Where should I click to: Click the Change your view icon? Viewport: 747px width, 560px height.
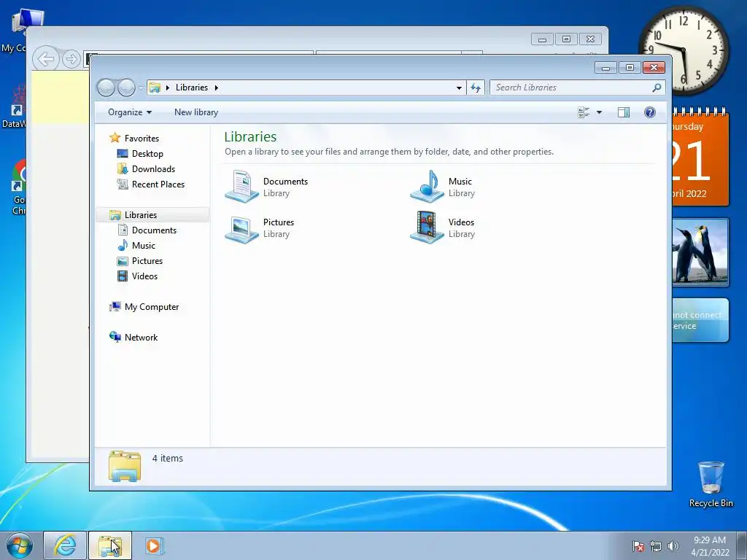click(x=584, y=112)
